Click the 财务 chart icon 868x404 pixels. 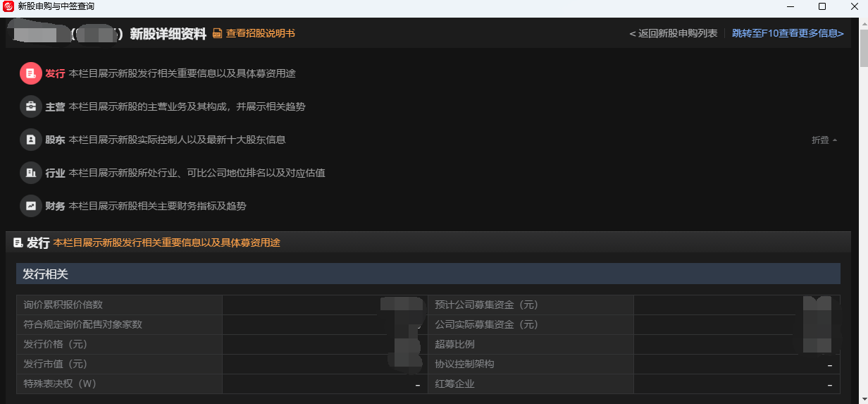coord(31,206)
